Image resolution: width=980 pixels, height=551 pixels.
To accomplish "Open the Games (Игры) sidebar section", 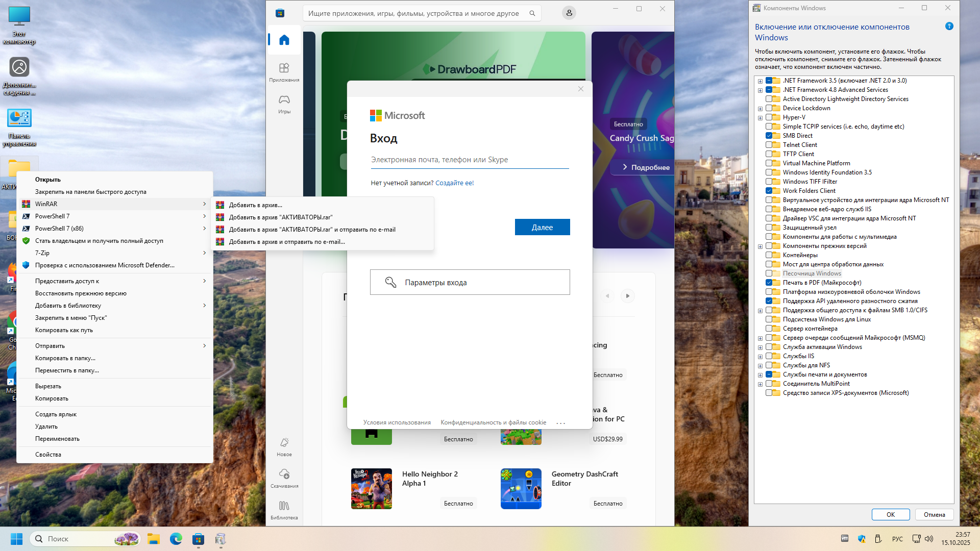I will (x=284, y=104).
